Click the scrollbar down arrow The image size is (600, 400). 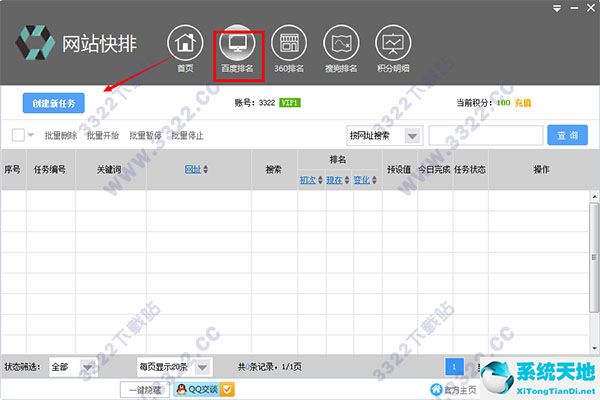pos(594,348)
